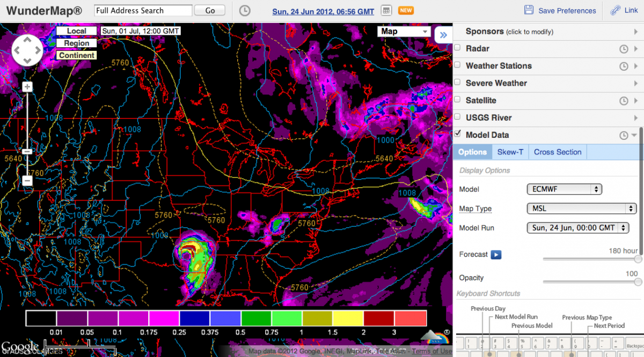This screenshot has width=644, height=357.
Task: Click the Google logo on map
Action: 20,347
